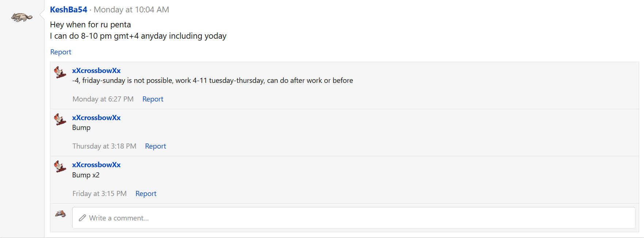Click the "Thursday at 3:18 PM" timestamp
Viewport: 644px width, 238px height.
click(x=104, y=146)
